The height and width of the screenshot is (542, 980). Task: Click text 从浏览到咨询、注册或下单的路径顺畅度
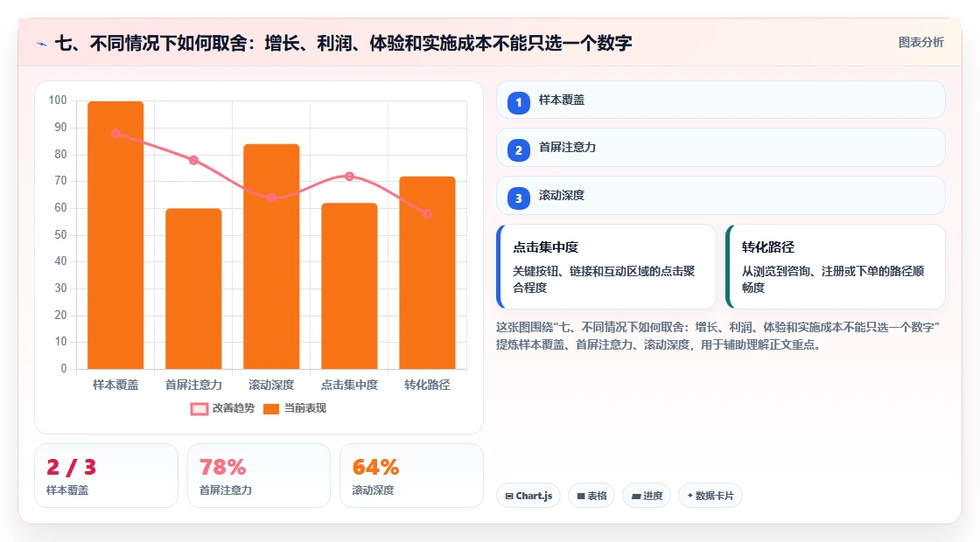[832, 280]
